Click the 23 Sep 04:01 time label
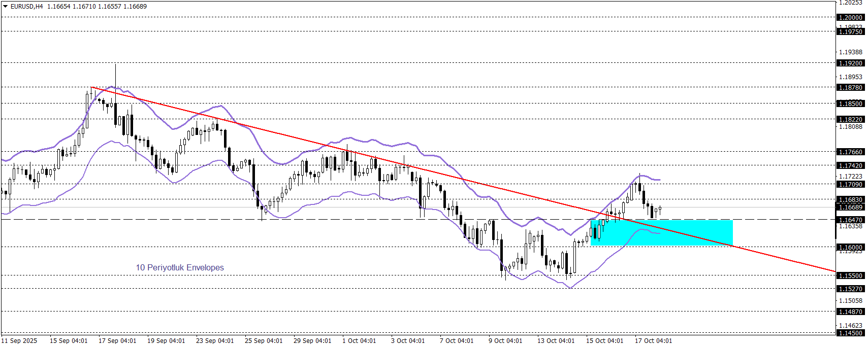Viewport: 868px width, 347px height. (x=215, y=340)
